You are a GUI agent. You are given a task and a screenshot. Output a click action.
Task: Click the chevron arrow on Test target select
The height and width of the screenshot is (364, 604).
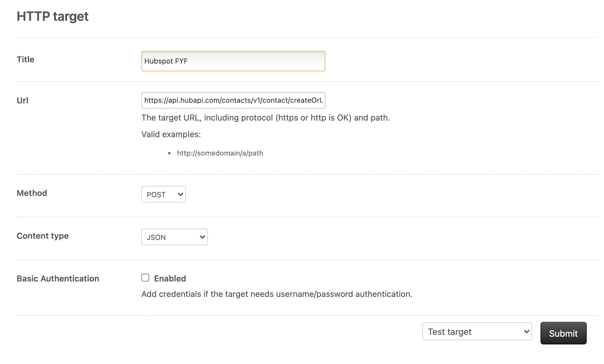tap(526, 331)
